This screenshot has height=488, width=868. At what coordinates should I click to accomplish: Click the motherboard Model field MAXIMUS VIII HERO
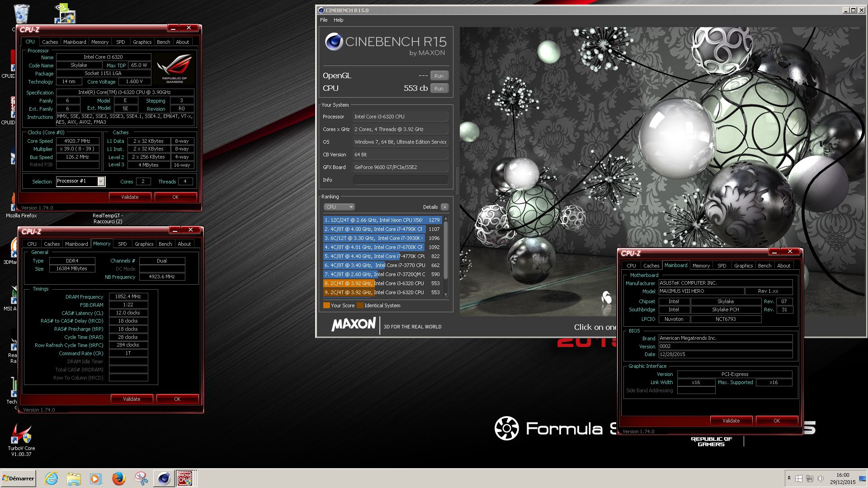tap(701, 291)
